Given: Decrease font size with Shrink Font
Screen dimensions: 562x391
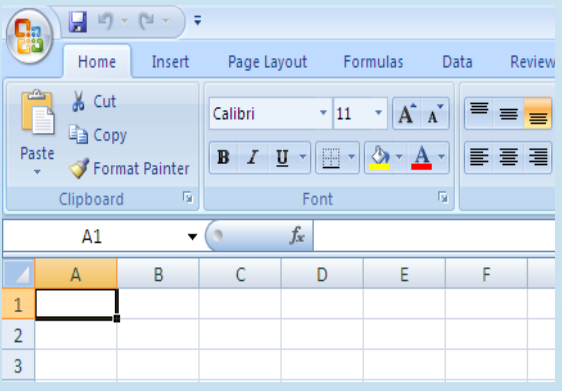Looking at the screenshot, I should (x=435, y=114).
